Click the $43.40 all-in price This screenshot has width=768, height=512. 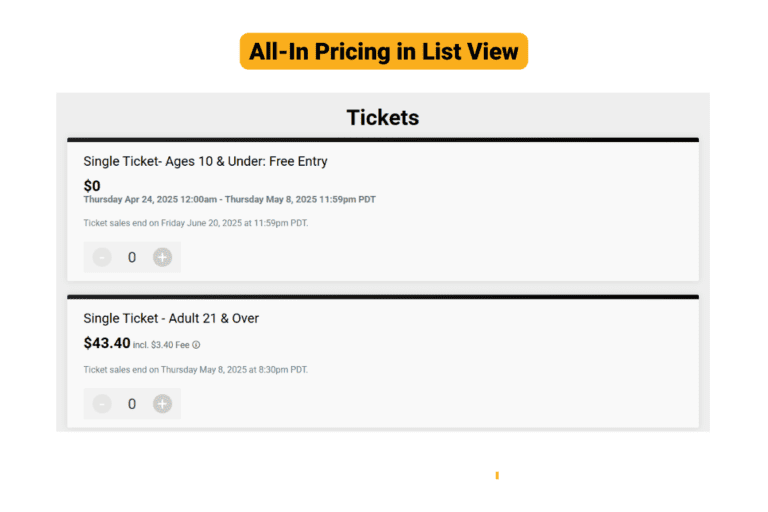coord(107,343)
